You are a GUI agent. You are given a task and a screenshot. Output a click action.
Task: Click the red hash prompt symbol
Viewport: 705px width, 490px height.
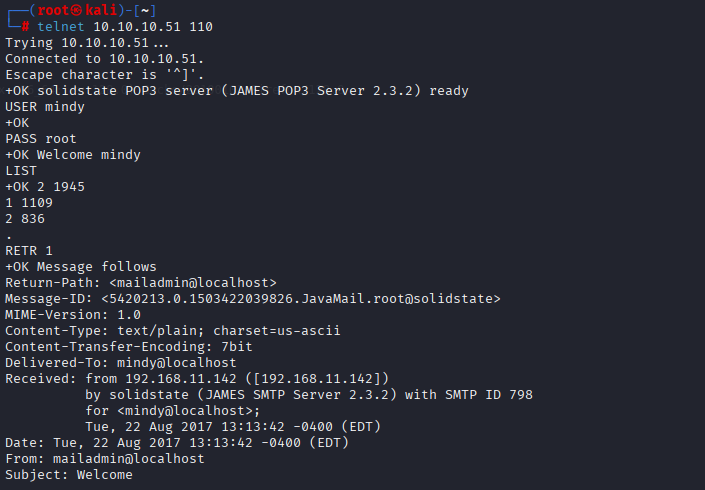(26, 27)
